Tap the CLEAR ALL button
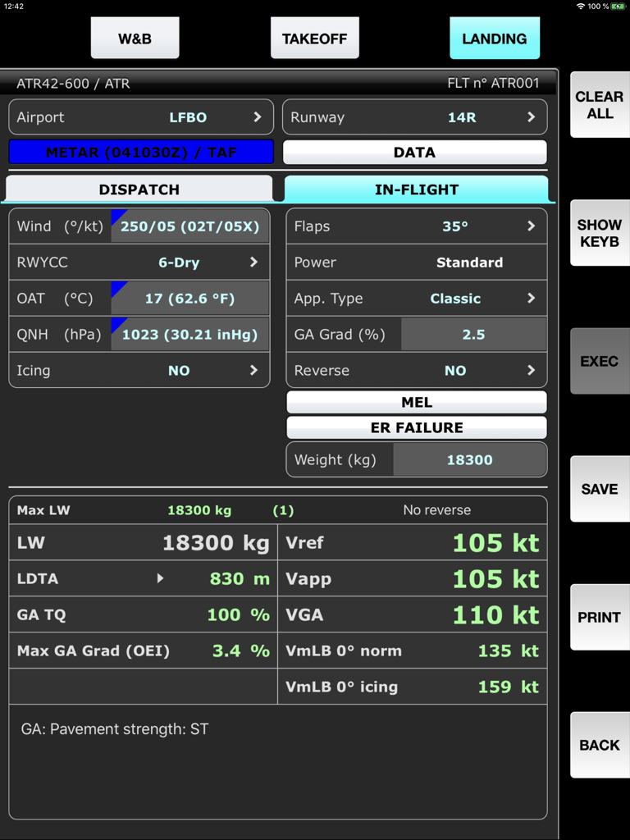The width and height of the screenshot is (630, 840). coord(600,105)
